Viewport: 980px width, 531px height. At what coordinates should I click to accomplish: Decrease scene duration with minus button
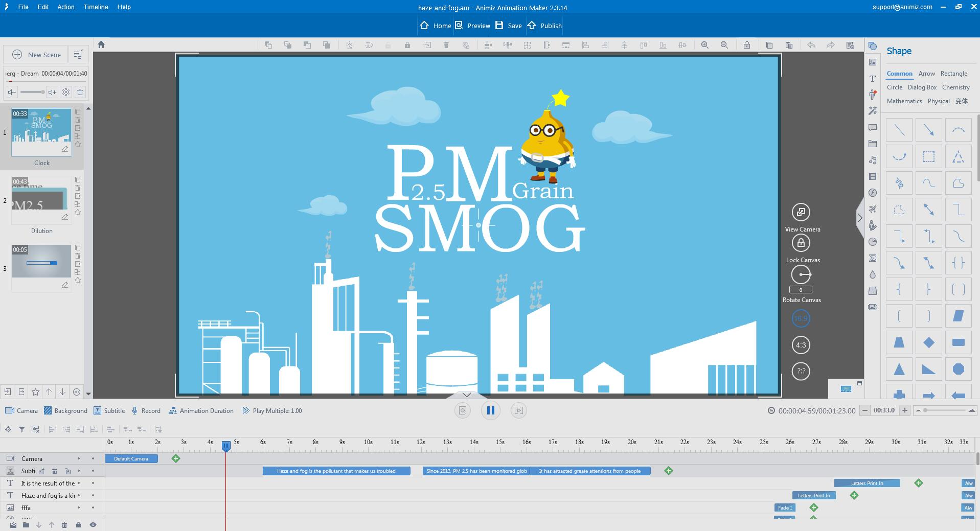click(865, 410)
